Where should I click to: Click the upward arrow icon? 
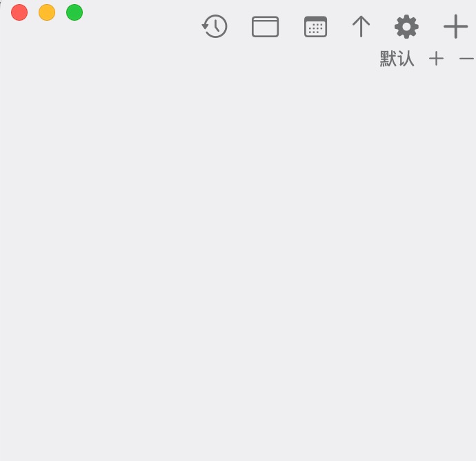point(361,26)
